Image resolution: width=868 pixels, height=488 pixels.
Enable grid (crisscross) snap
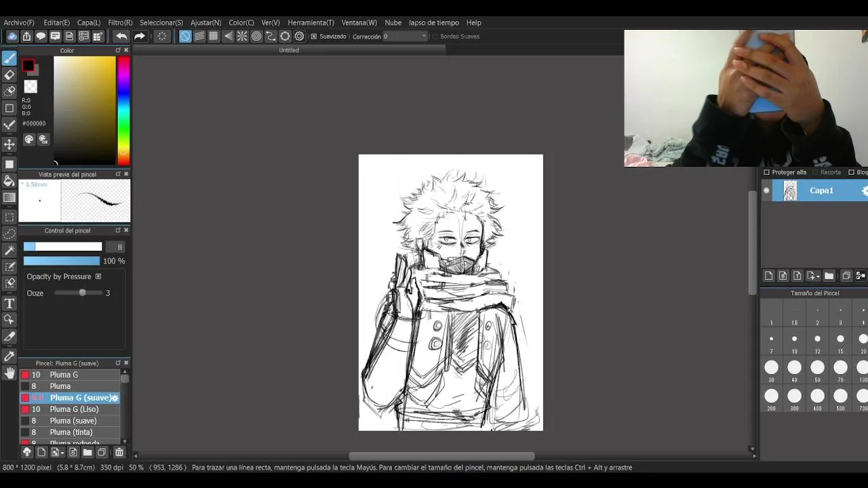point(214,37)
